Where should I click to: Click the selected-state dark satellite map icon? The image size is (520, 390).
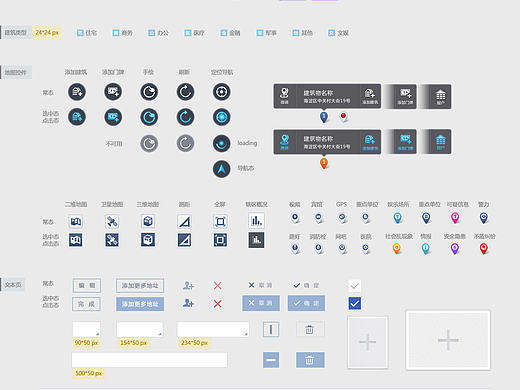click(112, 240)
